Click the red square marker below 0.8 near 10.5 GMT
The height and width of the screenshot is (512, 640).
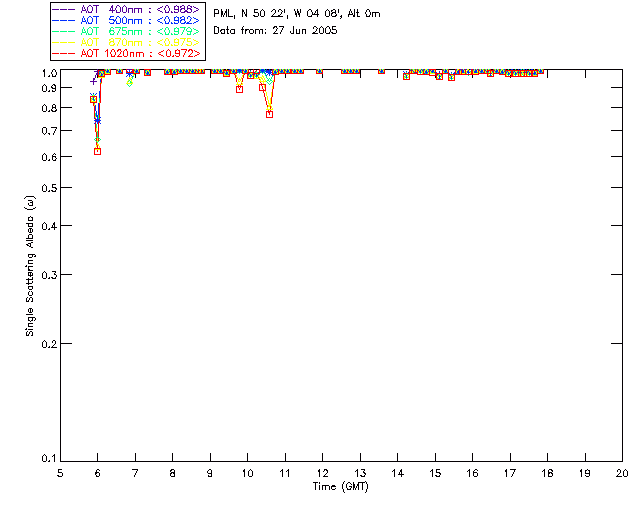point(269,115)
